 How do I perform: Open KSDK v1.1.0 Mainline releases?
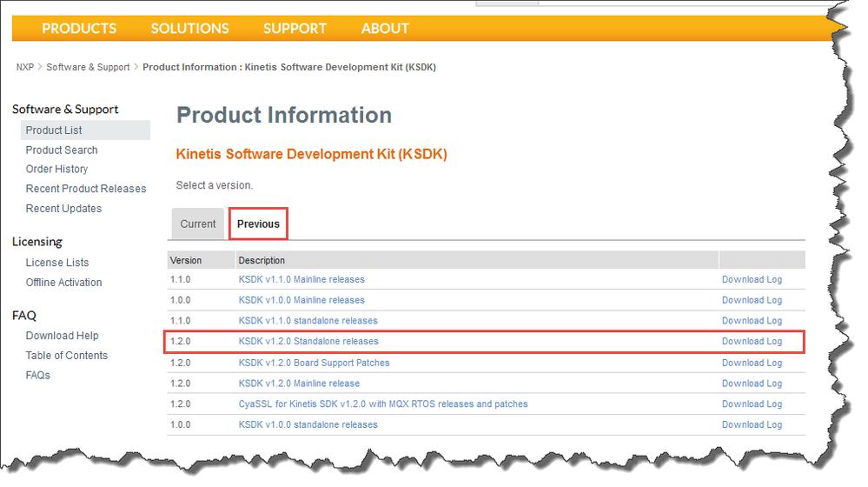(301, 280)
